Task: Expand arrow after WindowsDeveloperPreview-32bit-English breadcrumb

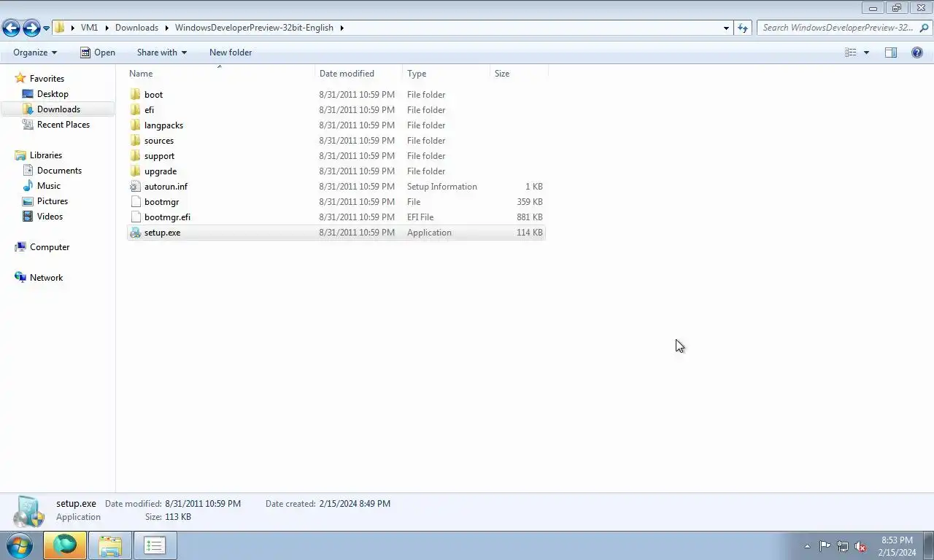Action: 341,28
